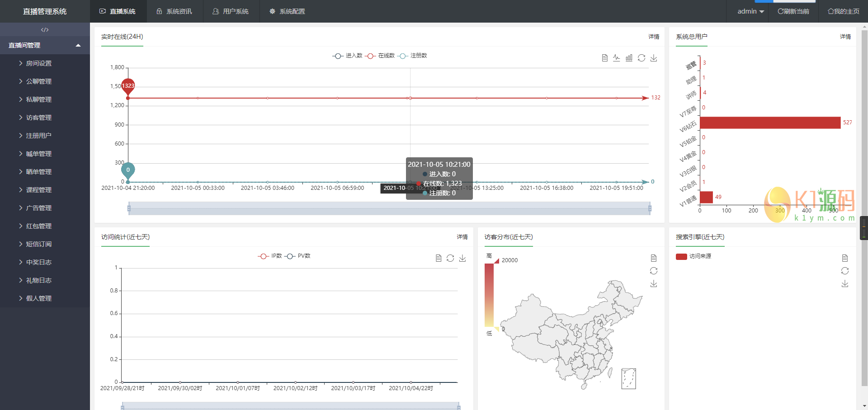This screenshot has height=410, width=868.
Task: Click the data view icon in realtime chart
Action: pos(604,58)
